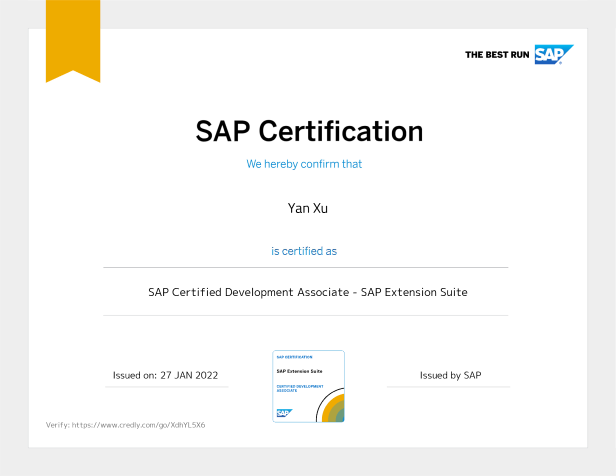This screenshot has width=616, height=476.
Task: Click the SAP logo at top right
Action: (x=554, y=55)
